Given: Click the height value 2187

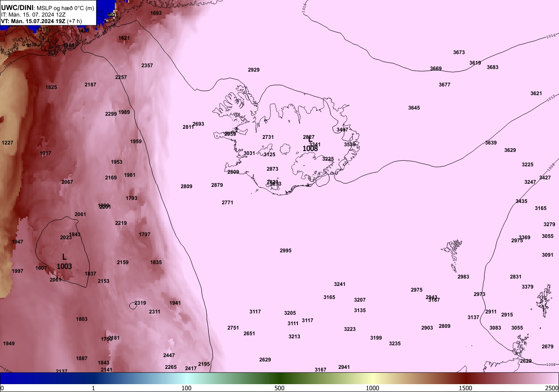Looking at the screenshot, I should point(90,85).
